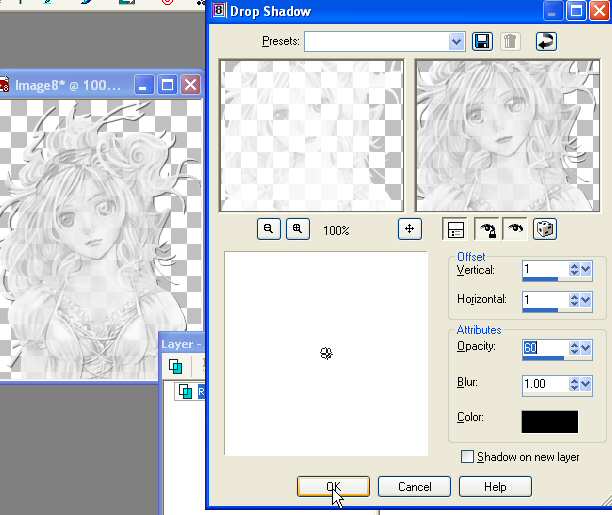Zoom in the preview with plus magnifier
Screen dimensions: 612x515
click(298, 229)
